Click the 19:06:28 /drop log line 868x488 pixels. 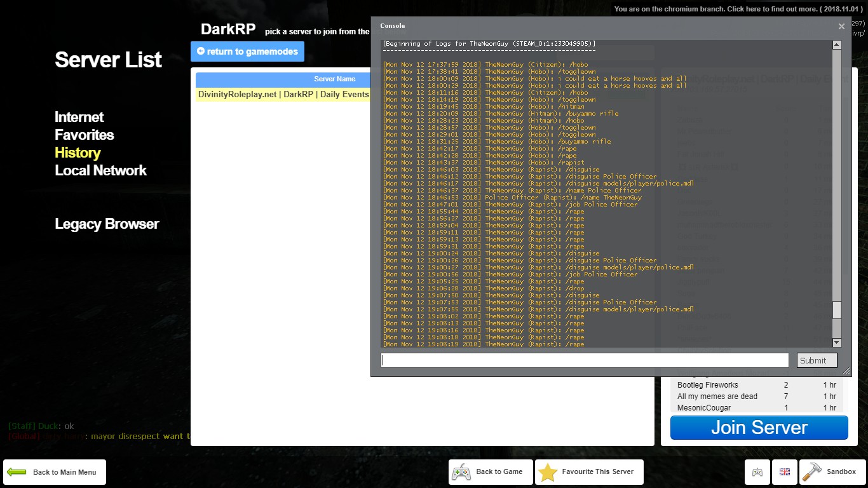click(x=483, y=288)
